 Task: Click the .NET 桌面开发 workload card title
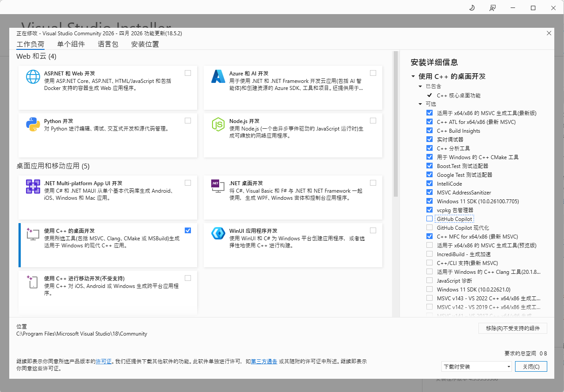tap(246, 183)
